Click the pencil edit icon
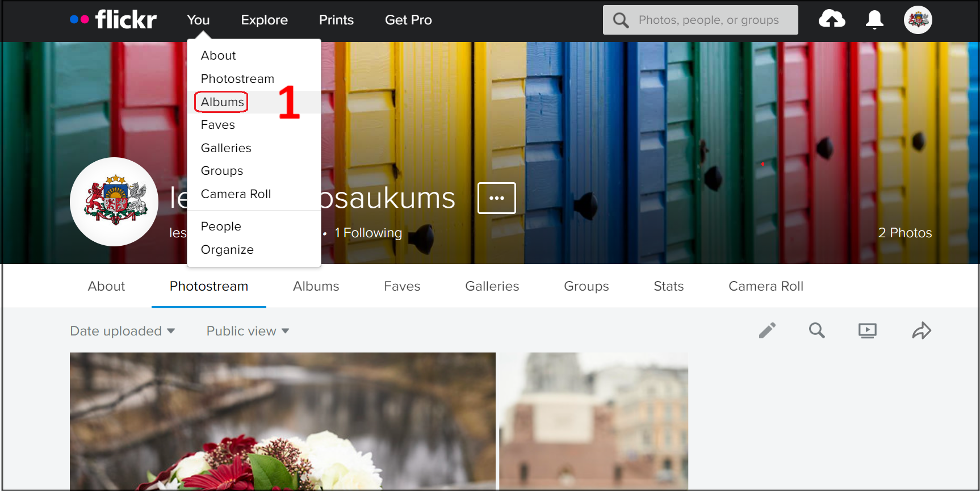Screen dimensions: 980x491 click(767, 330)
